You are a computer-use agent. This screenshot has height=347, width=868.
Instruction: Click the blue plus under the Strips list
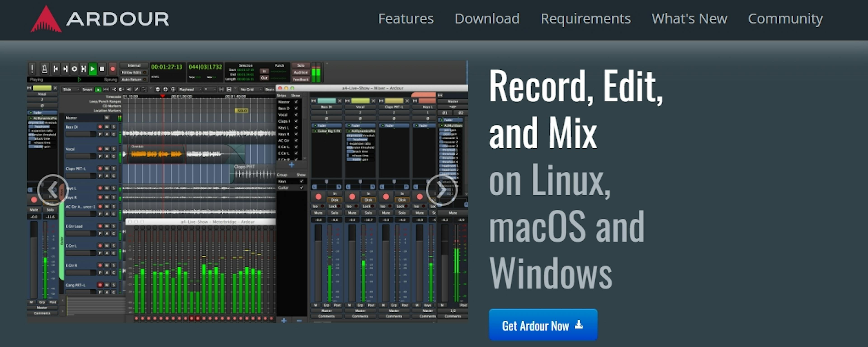pos(291,165)
